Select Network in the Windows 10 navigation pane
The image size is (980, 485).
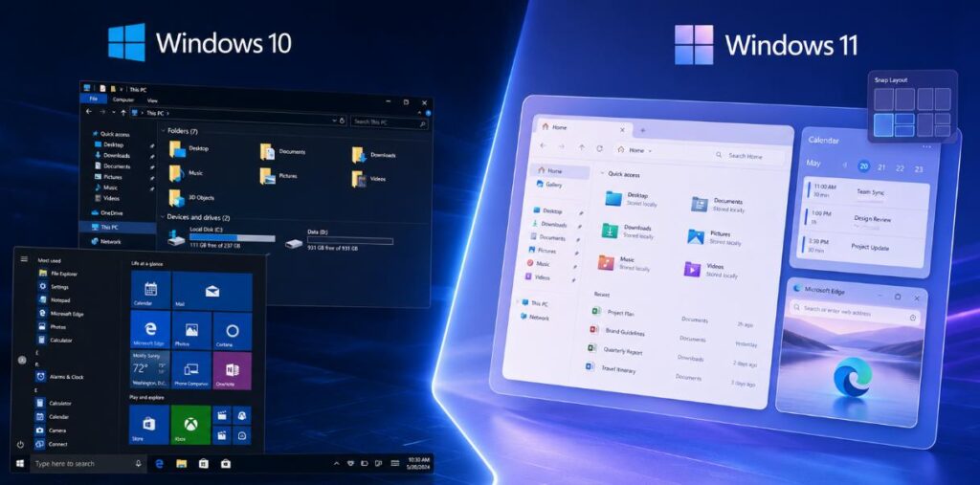pyautogui.click(x=106, y=241)
